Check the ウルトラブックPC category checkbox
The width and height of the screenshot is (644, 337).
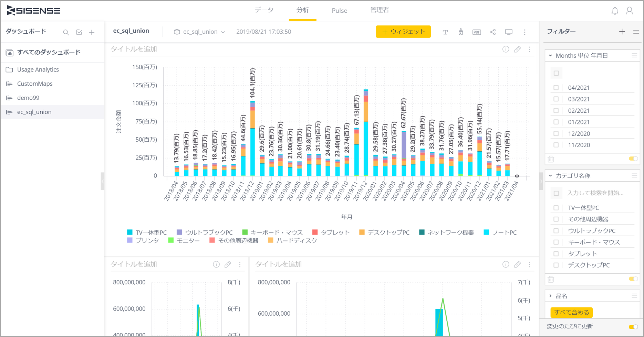tap(556, 231)
